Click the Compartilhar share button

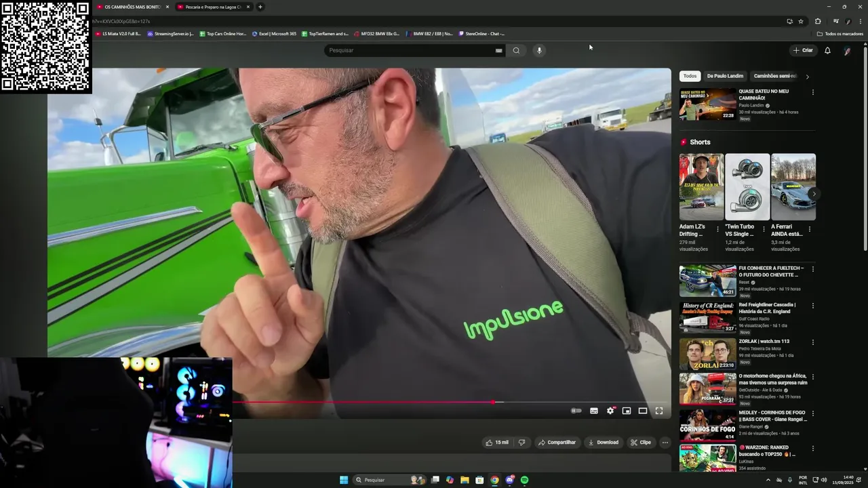coord(557,443)
